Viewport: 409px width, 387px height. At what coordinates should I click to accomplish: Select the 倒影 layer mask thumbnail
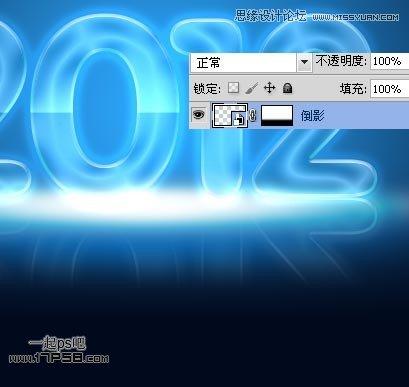tap(277, 115)
